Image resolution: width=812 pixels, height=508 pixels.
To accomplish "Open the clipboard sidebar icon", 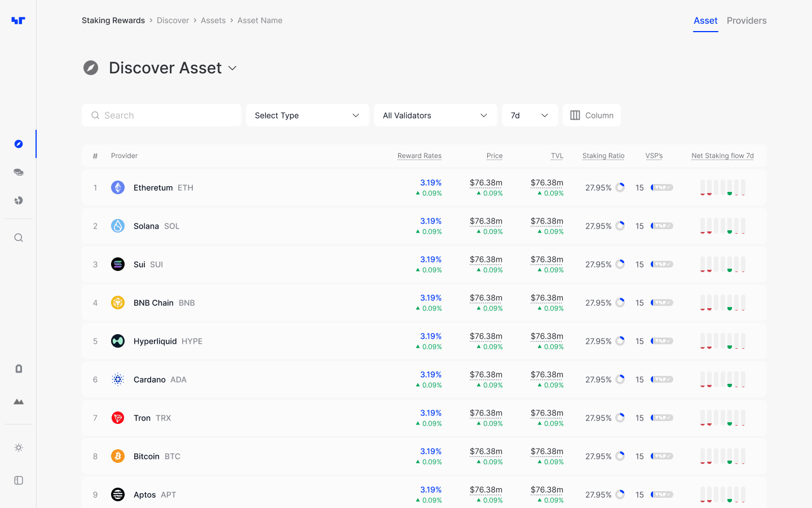I will click(x=19, y=369).
